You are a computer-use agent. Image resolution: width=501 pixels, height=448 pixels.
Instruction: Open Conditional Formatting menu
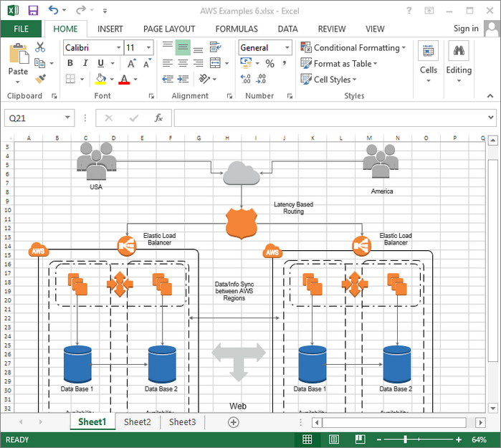point(353,47)
